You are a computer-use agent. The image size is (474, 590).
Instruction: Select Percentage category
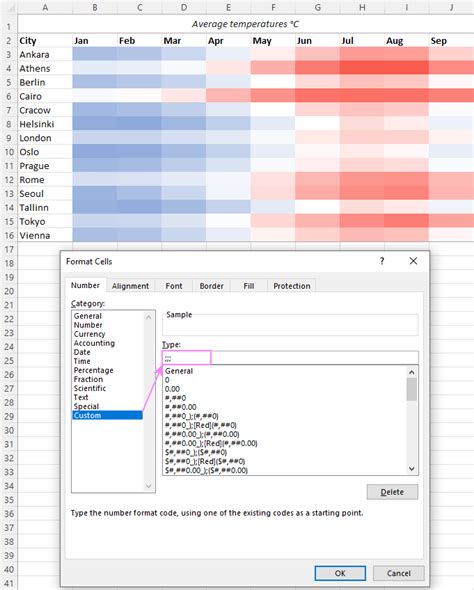(x=107, y=370)
